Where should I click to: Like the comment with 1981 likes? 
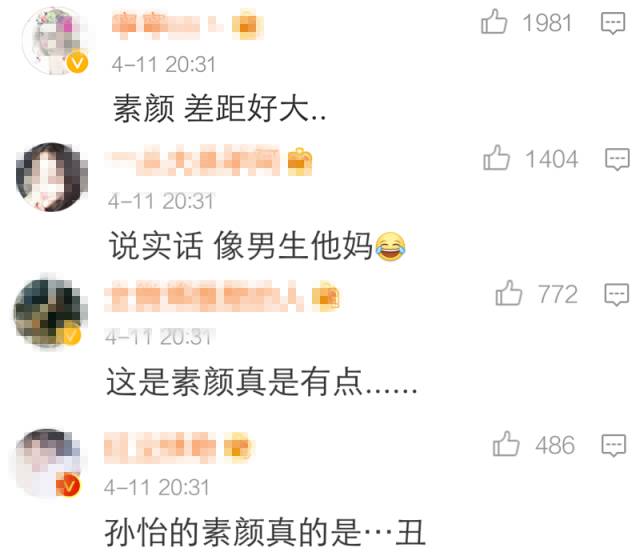point(494,22)
